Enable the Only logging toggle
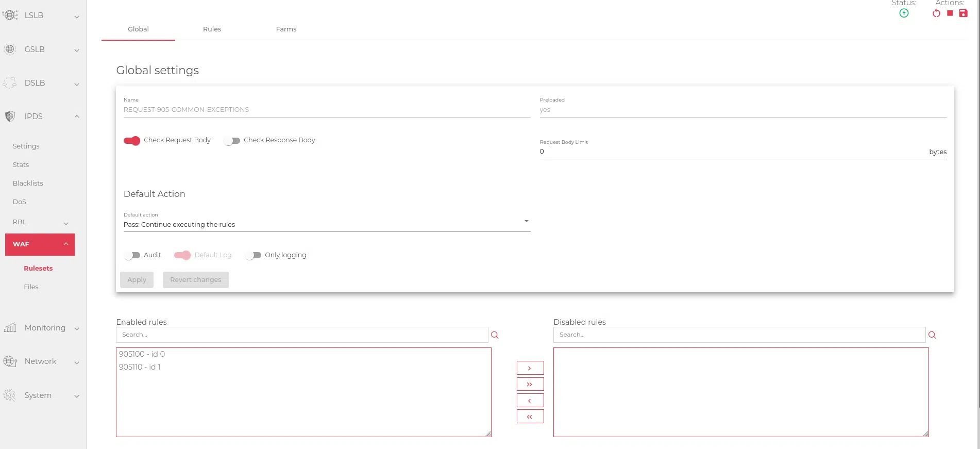This screenshot has width=980, height=449. tap(253, 255)
